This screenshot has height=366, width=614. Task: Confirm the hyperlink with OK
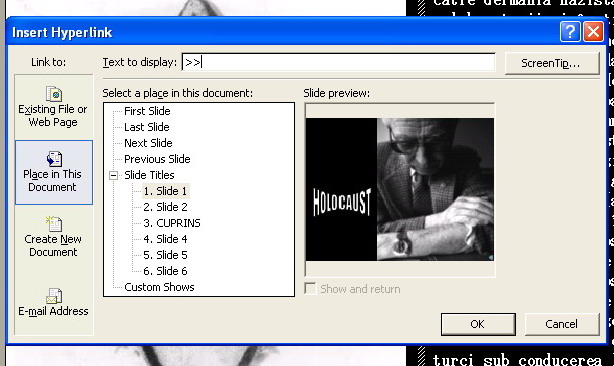pos(478,324)
